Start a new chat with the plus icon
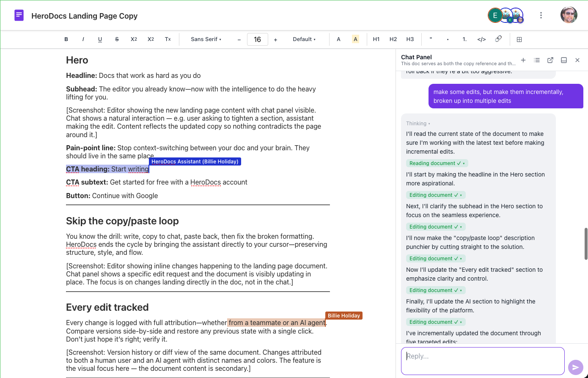The image size is (588, 378). pyautogui.click(x=523, y=60)
